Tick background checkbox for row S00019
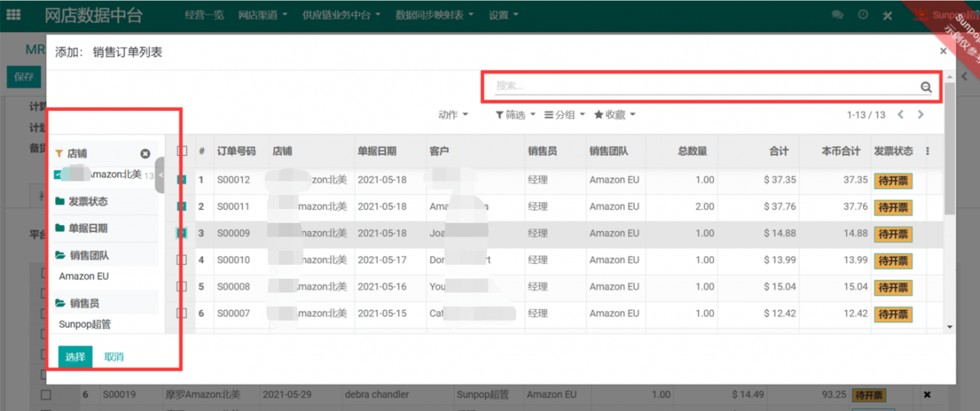980x411 pixels. [46, 395]
